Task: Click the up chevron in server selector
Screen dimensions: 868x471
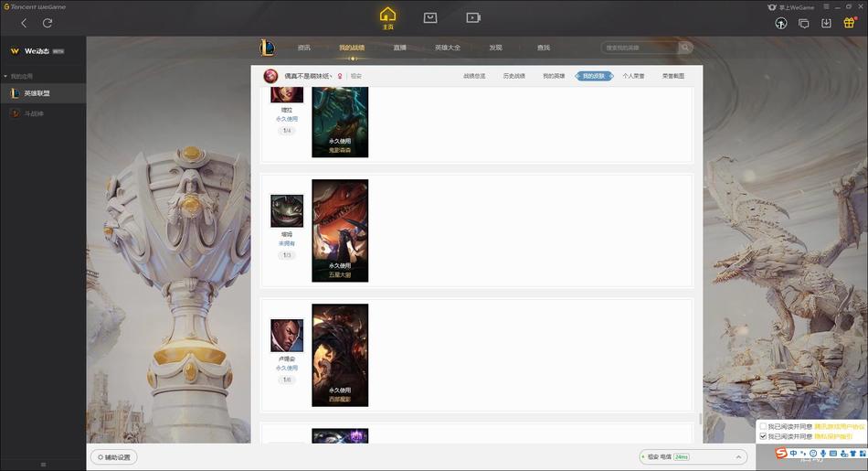Action: [x=738, y=457]
